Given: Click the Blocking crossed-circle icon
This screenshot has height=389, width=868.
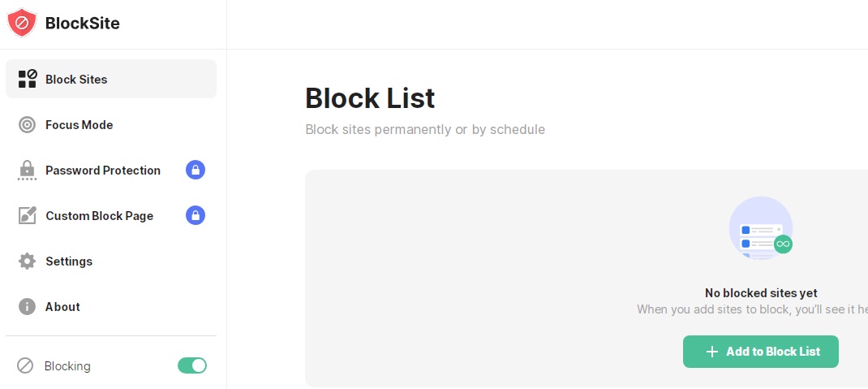Looking at the screenshot, I should pyautogui.click(x=25, y=365).
